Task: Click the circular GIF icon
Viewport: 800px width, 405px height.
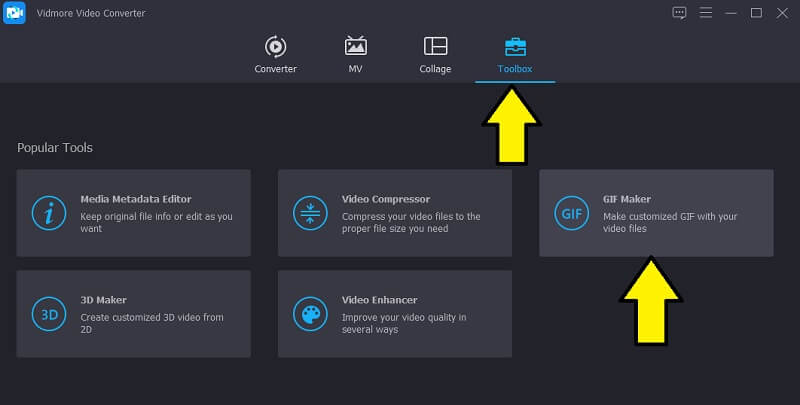Action: point(570,213)
